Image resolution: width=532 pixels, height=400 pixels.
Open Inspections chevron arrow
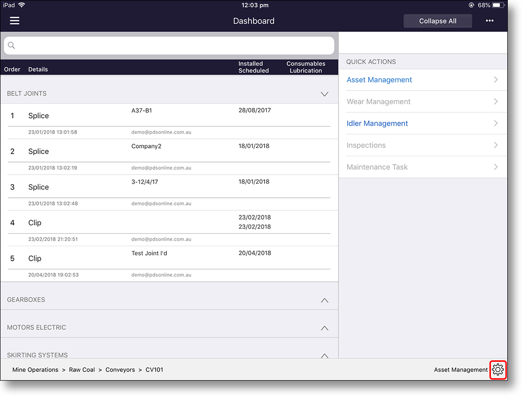pyautogui.click(x=496, y=145)
